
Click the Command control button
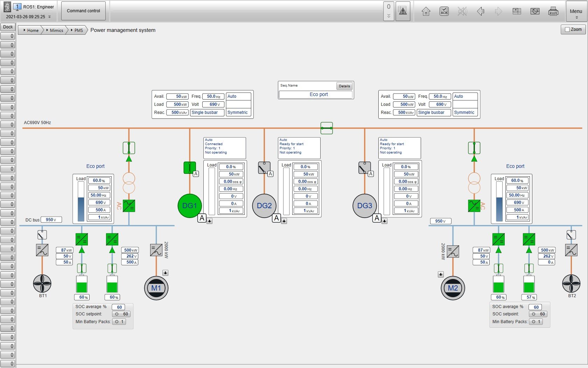83,11
